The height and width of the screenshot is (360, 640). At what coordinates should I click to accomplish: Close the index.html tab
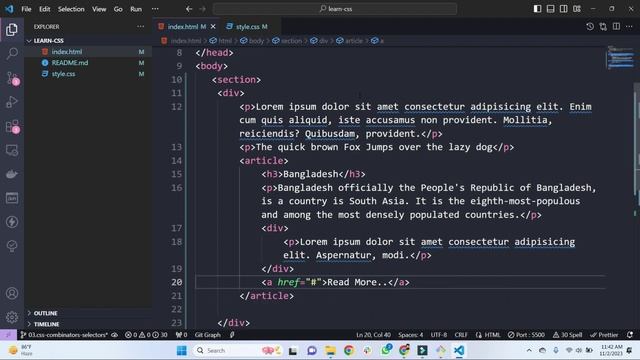click(213, 27)
